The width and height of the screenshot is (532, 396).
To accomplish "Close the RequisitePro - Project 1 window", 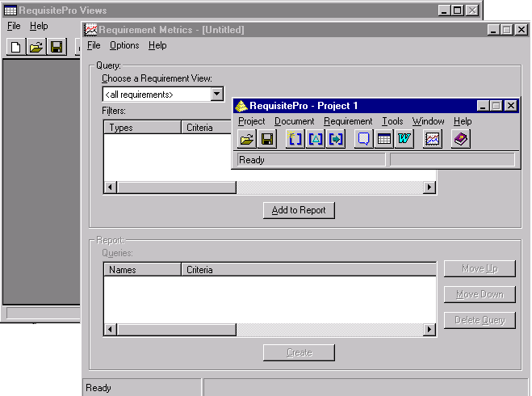I will click(511, 106).
